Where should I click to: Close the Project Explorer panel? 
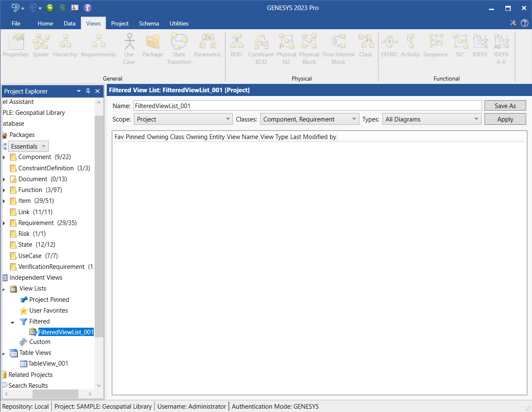pos(98,91)
